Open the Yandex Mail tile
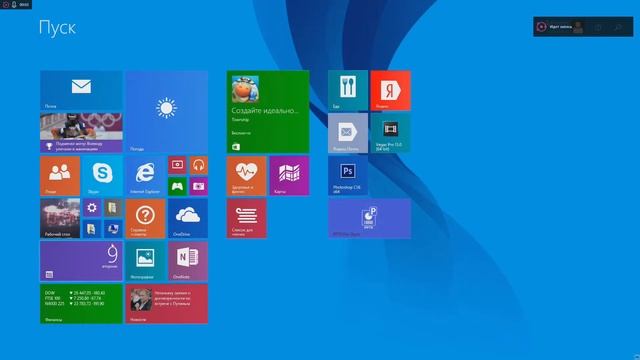 348,133
